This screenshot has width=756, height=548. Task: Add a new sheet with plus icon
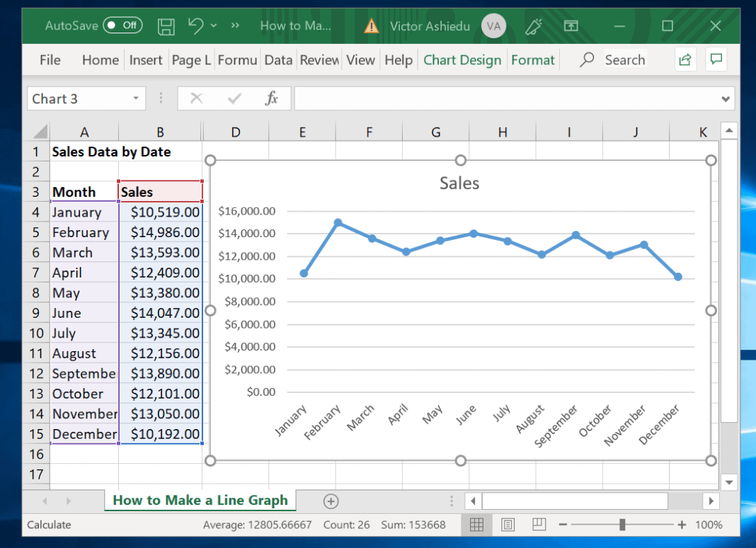click(331, 501)
